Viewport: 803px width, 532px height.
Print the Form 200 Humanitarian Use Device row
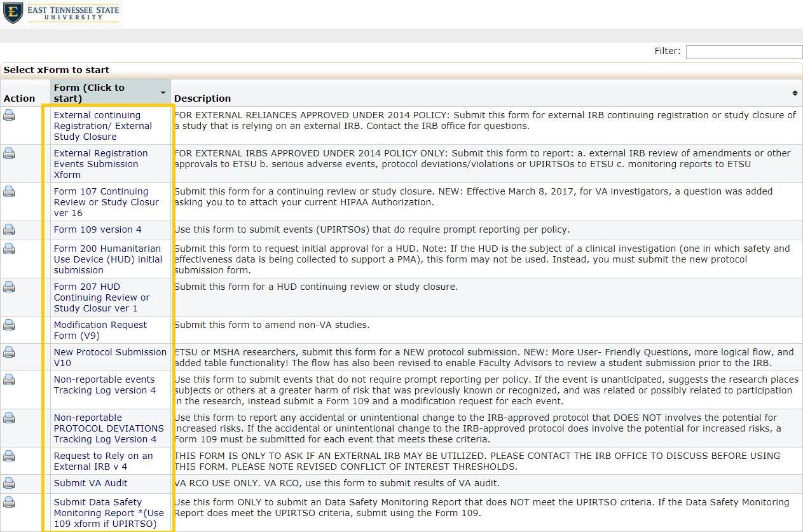click(x=9, y=249)
